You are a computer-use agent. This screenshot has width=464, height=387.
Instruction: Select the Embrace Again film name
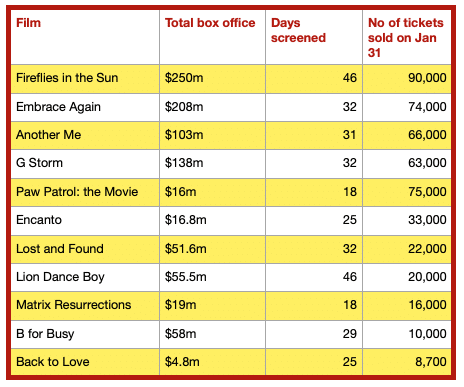58,107
